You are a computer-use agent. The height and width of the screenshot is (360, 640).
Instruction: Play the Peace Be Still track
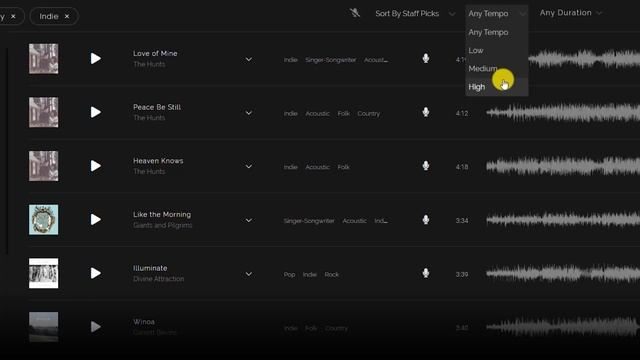tap(96, 112)
